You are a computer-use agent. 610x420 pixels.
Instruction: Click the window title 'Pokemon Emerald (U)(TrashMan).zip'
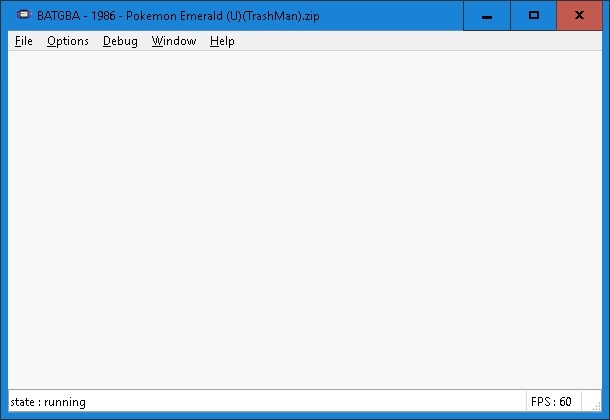click(223, 16)
